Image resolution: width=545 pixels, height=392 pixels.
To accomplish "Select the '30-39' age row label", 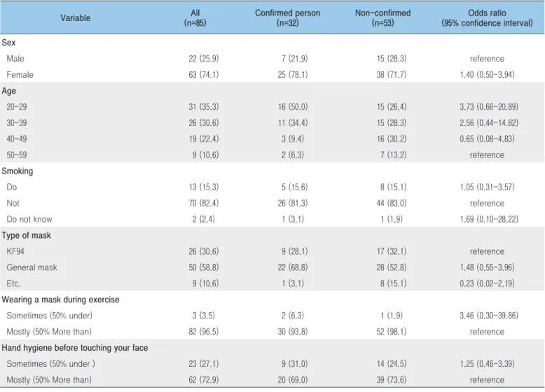I will pyautogui.click(x=17, y=123).
